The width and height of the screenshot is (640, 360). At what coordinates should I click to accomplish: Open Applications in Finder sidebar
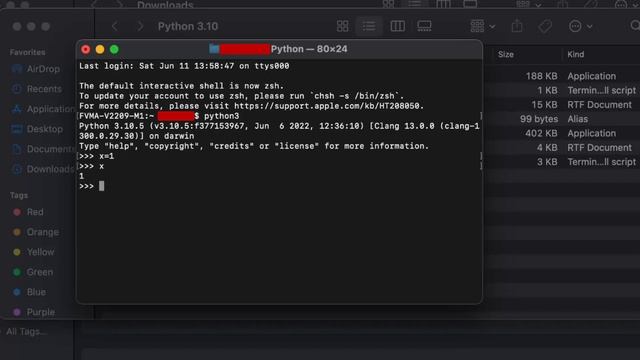42,109
